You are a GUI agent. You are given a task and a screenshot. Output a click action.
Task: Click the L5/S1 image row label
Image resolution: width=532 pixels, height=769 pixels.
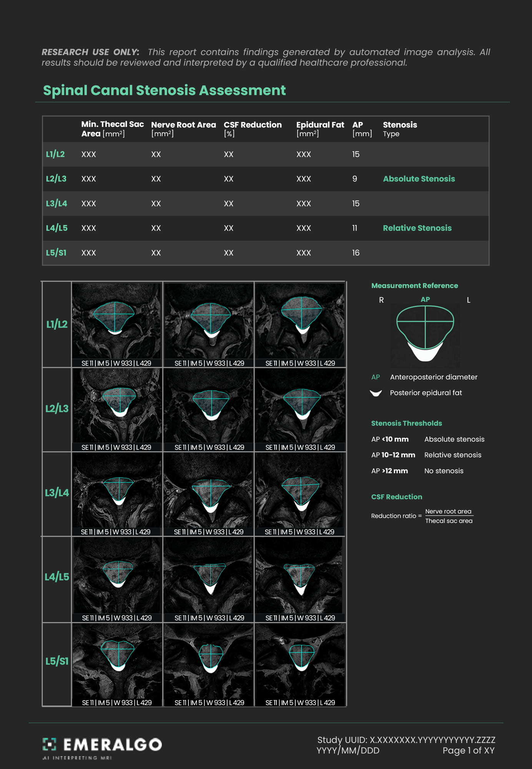coord(57,661)
